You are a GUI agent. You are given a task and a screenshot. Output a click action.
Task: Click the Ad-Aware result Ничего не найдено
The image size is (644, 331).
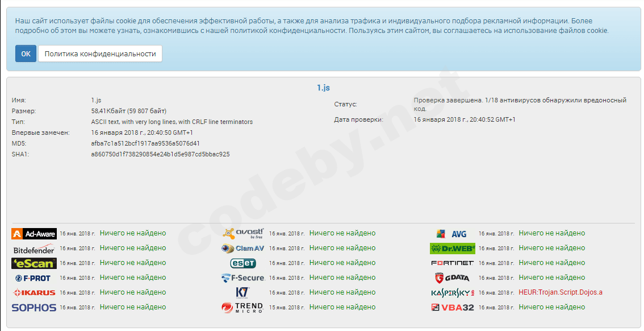pos(133,233)
